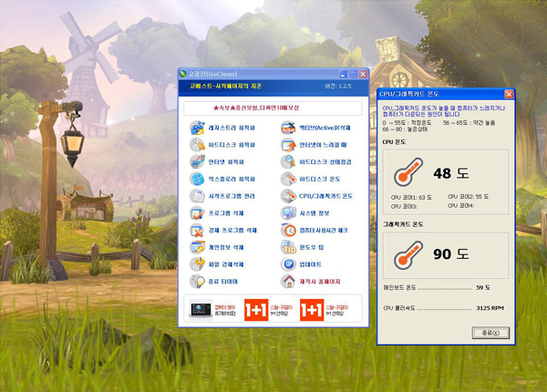The width and height of the screenshot is (547, 392).
Task: Open the tablet advertisement thumbnail
Action: (x=201, y=310)
